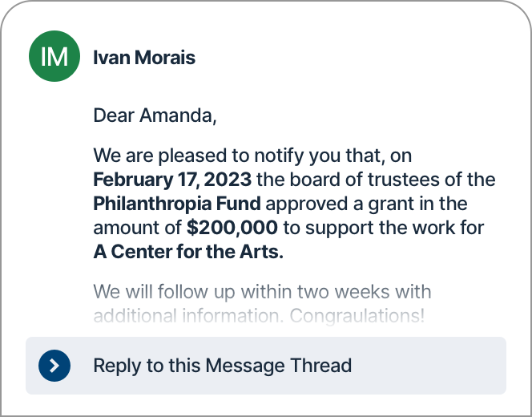Click the faded We will follow up line
The height and width of the screenshot is (417, 532).
(x=262, y=292)
